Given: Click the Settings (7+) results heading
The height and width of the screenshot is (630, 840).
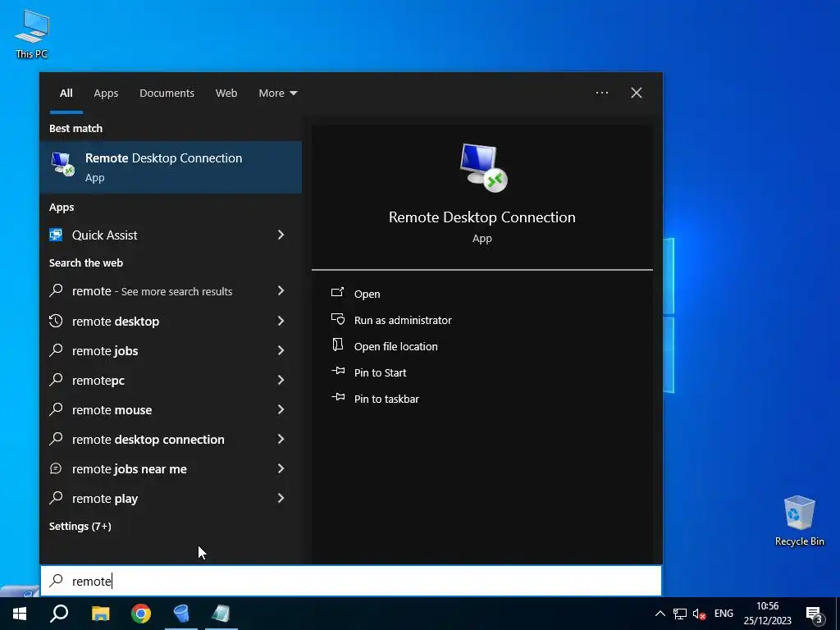Looking at the screenshot, I should tap(80, 526).
